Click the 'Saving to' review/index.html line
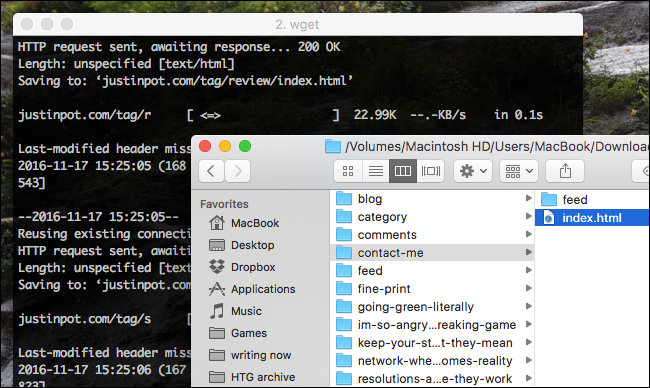This screenshot has height=388, width=650. click(x=185, y=80)
